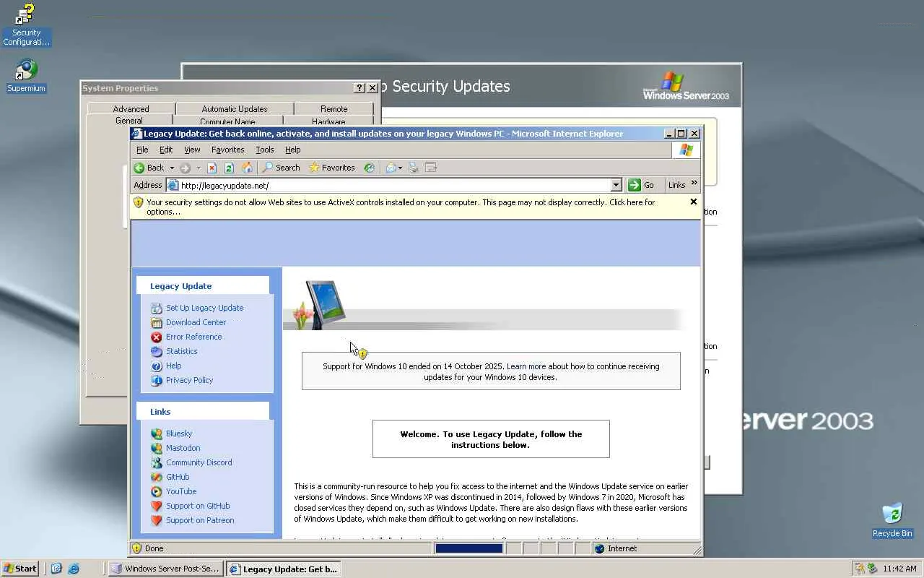
Task: Expand the Back button history dropdown arrow
Action: (x=172, y=168)
